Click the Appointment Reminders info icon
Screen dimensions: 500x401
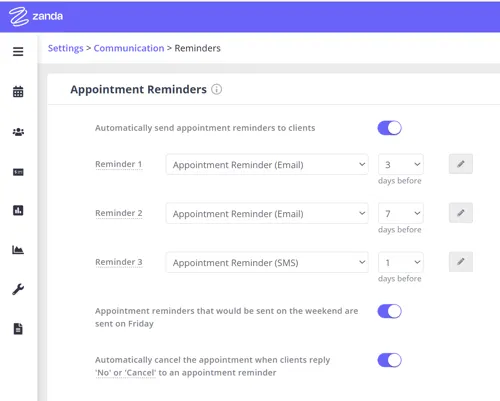pos(216,89)
